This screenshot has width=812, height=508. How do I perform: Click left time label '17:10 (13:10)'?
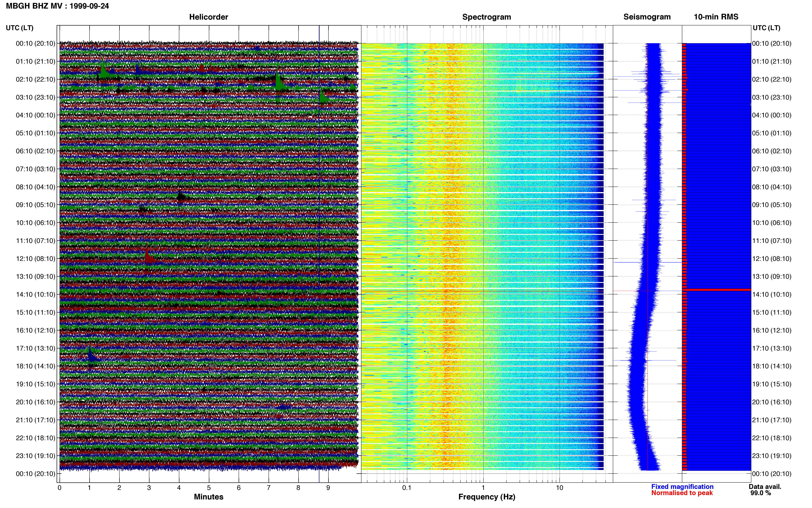(x=36, y=348)
